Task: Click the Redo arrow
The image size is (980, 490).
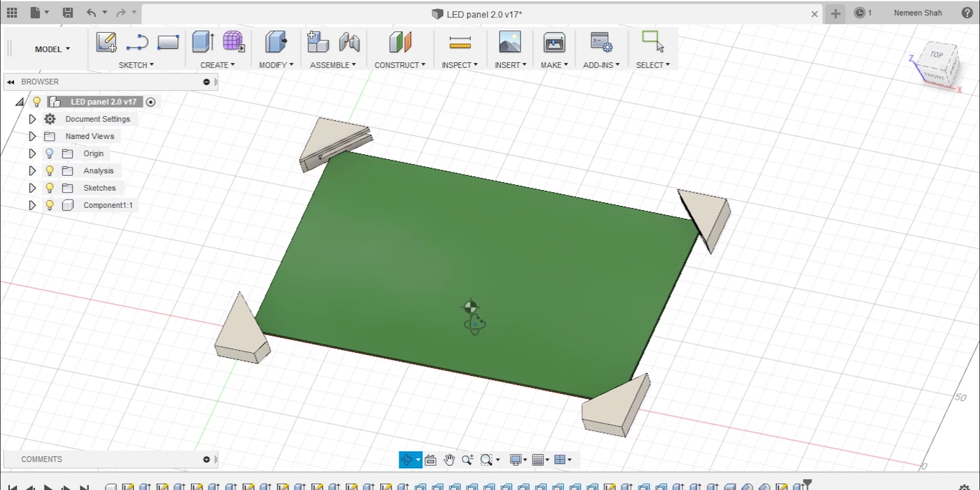Action: click(x=121, y=13)
